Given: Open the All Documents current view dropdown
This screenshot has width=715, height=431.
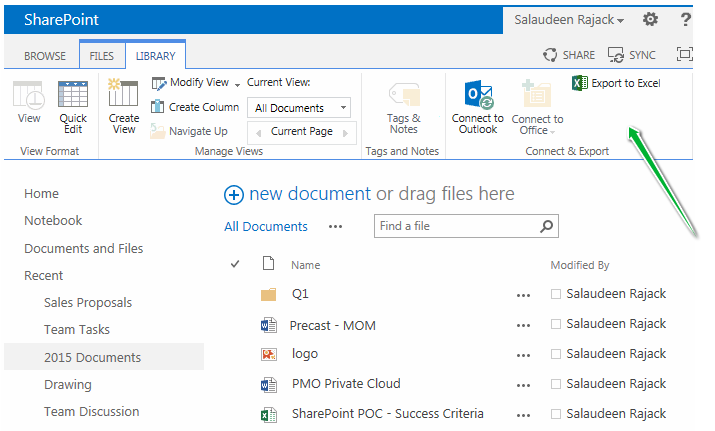Looking at the screenshot, I should (299, 108).
